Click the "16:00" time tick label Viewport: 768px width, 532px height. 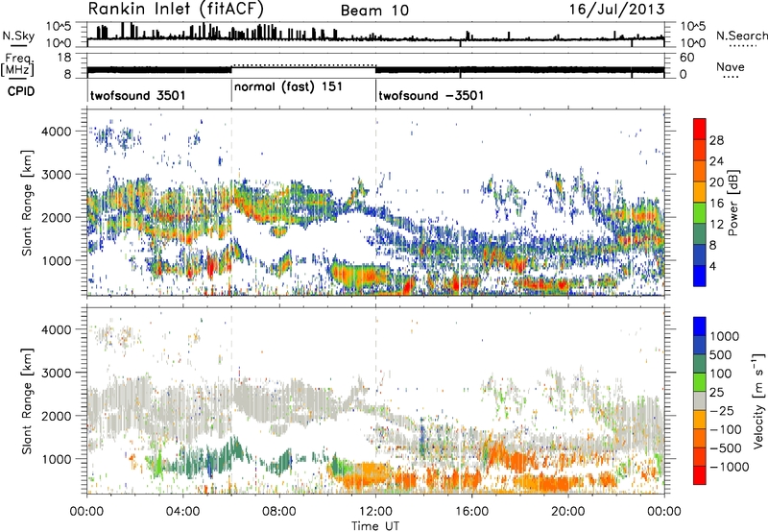(471, 512)
